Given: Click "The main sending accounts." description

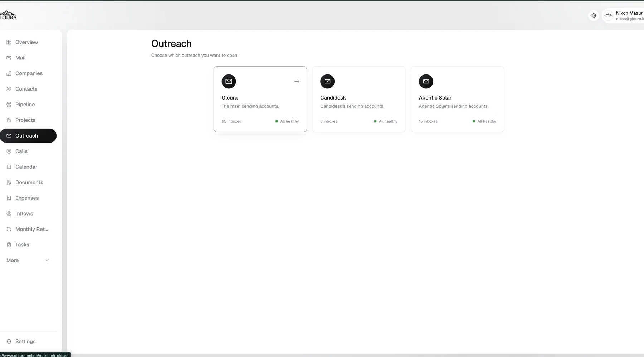Looking at the screenshot, I should [250, 106].
